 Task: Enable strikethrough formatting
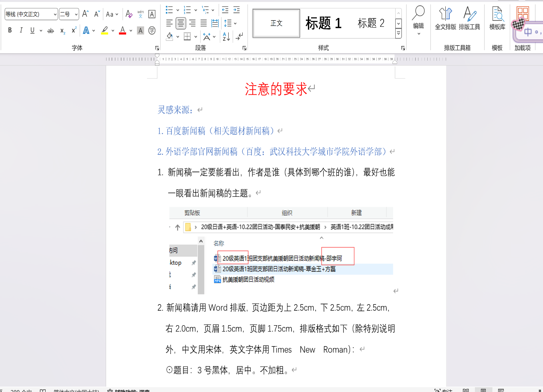click(x=50, y=30)
